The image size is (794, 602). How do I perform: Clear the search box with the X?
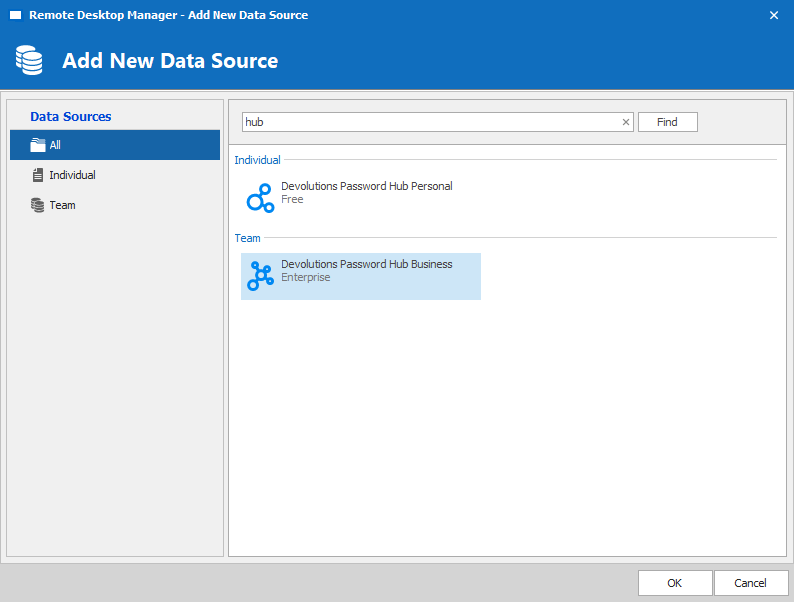[626, 122]
